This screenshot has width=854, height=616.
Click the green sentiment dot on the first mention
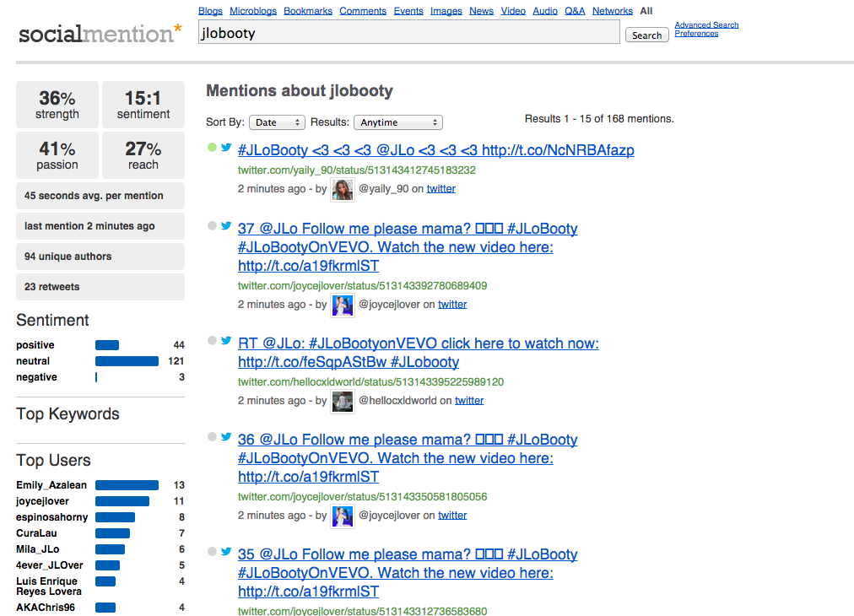coord(213,148)
